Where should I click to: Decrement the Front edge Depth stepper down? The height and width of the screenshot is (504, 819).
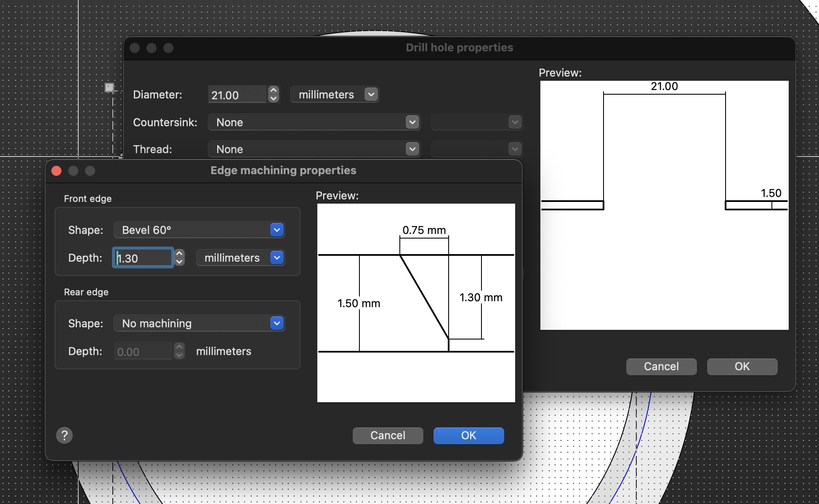pyautogui.click(x=180, y=262)
